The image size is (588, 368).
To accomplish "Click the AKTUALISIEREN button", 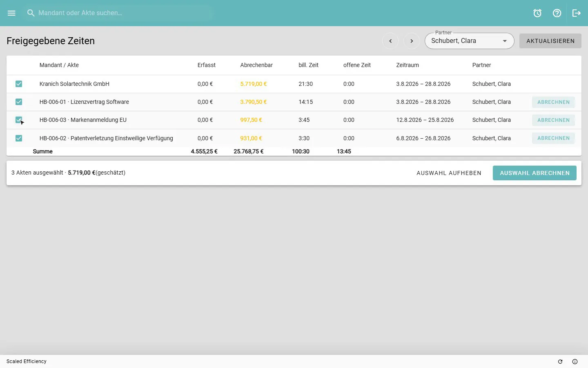I will (x=550, y=41).
